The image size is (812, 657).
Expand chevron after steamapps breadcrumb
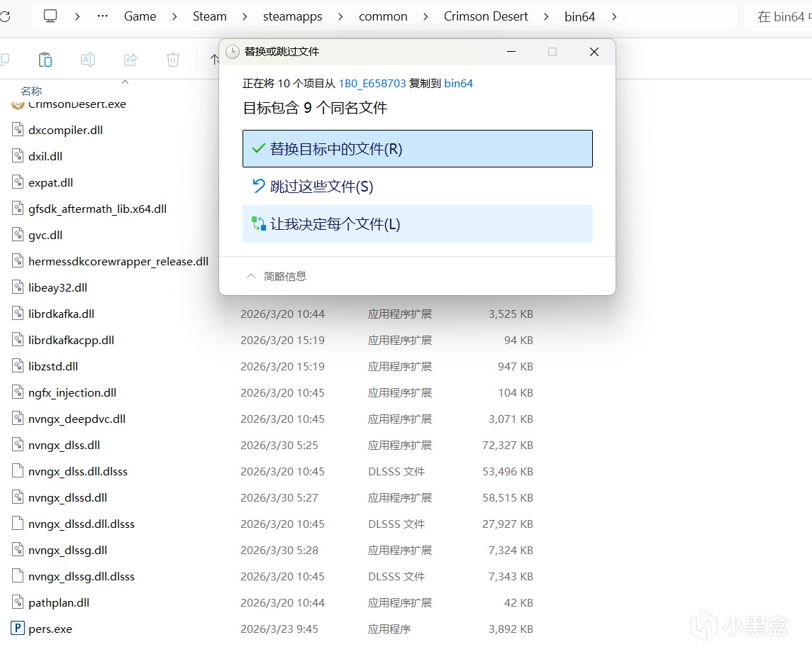tap(340, 16)
